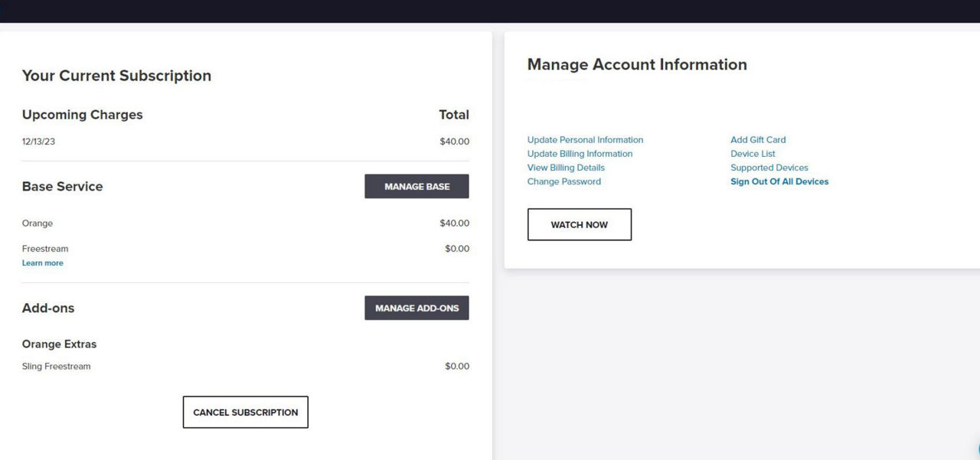Select the Add-ons heading

48,308
